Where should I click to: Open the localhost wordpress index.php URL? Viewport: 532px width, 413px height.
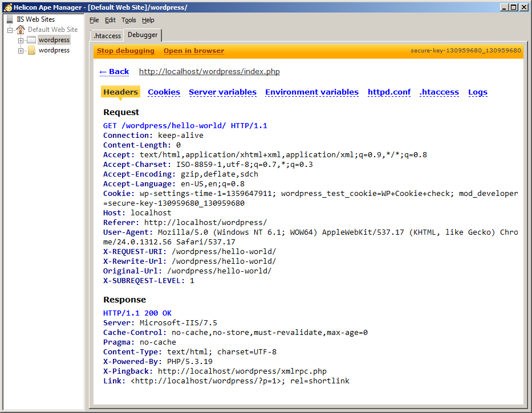[209, 72]
